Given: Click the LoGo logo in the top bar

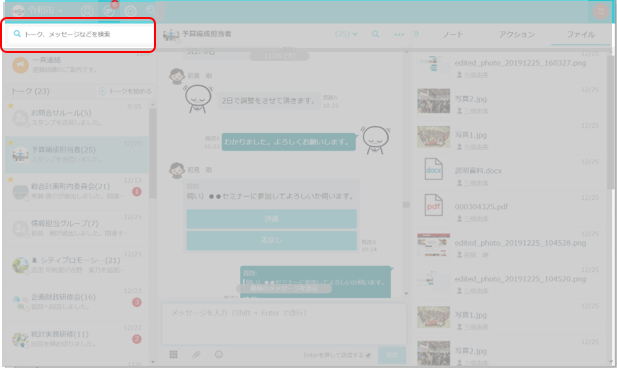Looking at the screenshot, I should [x=18, y=11].
